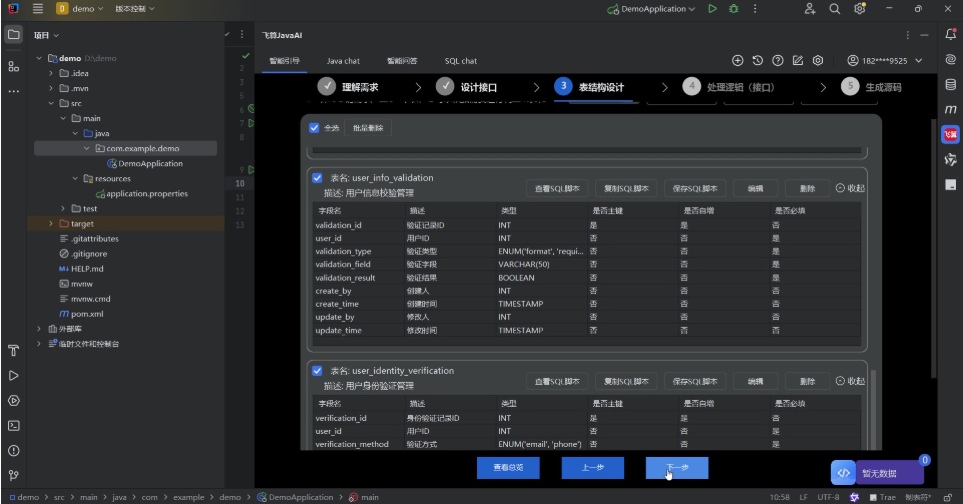The height and width of the screenshot is (504, 963).
Task: Hide the 飞算JavaAI panel with minus icon
Action: coord(924,35)
